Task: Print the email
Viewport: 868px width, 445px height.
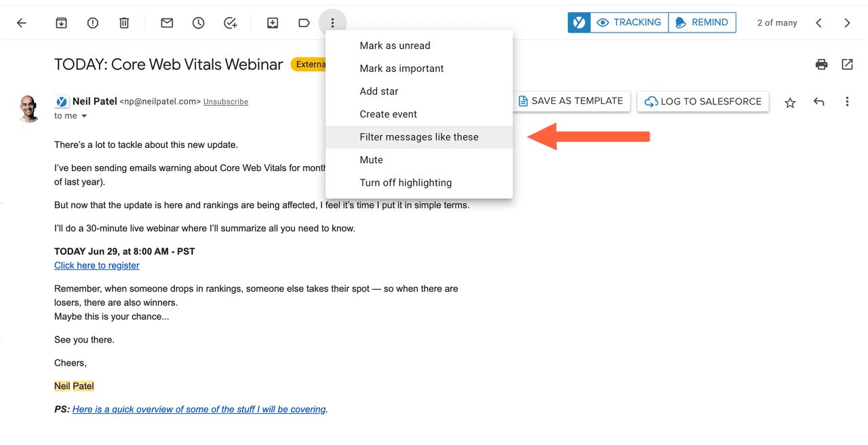Action: [x=821, y=64]
